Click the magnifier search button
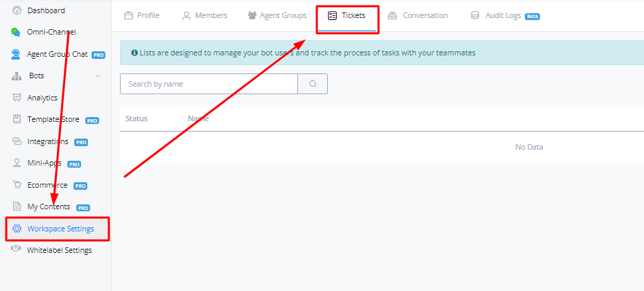Screen dimensions: 644x291 point(313,84)
